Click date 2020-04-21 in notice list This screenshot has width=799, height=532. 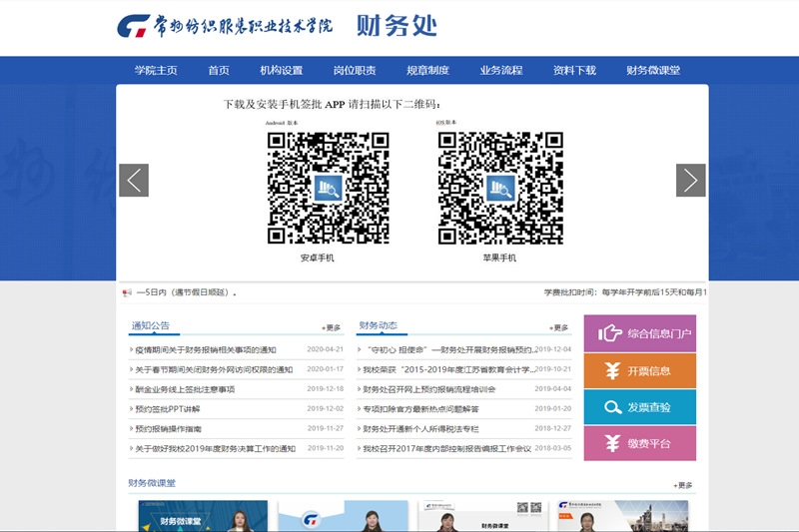pos(326,349)
